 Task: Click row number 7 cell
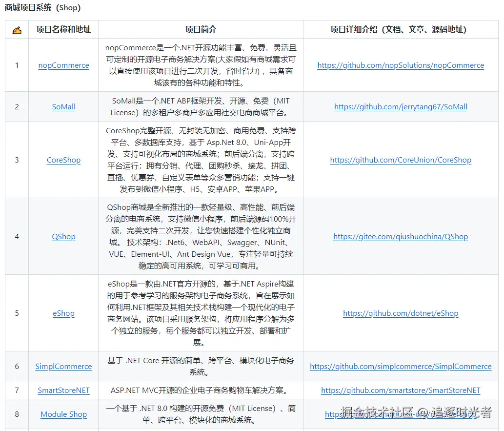point(17,390)
